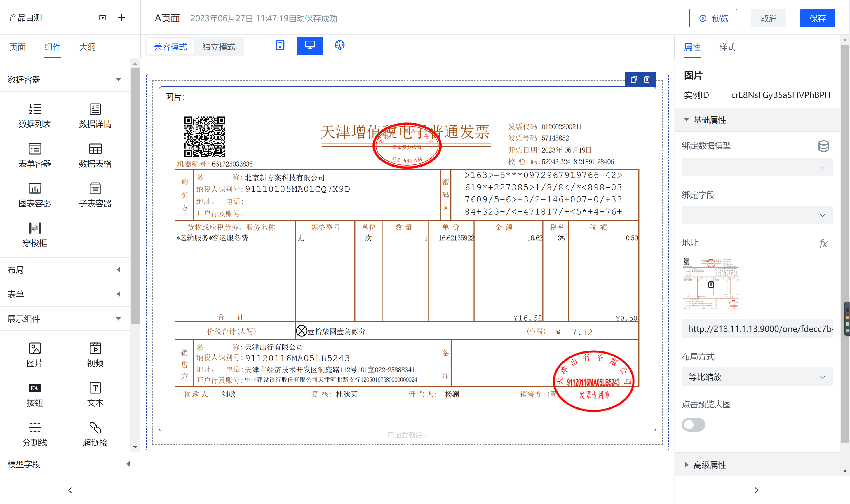Add the 数据详情 component
This screenshot has width=850, height=504.
coord(95,116)
